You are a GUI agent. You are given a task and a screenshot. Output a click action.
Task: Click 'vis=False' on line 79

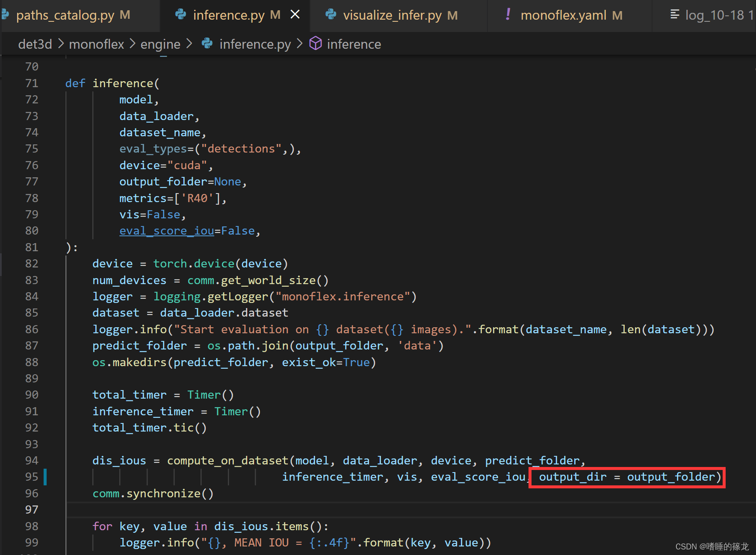tap(150, 214)
